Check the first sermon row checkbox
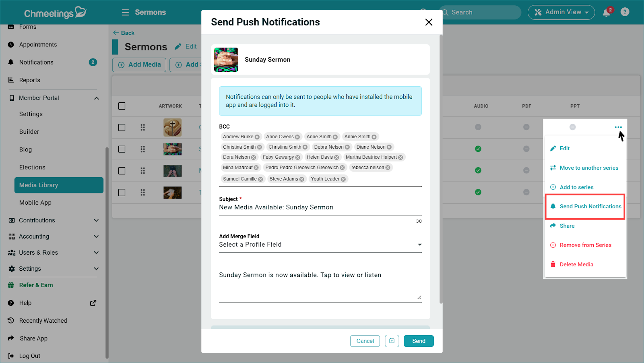This screenshot has height=363, width=644. 122,127
